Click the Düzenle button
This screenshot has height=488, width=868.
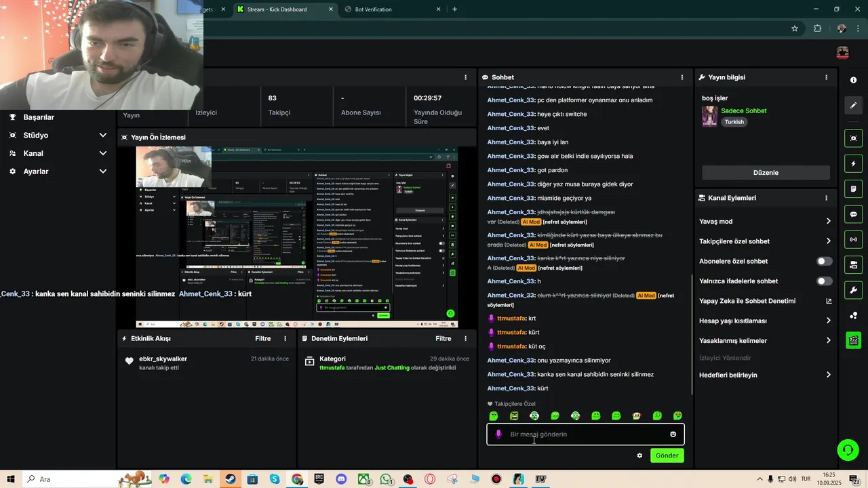[766, 173]
